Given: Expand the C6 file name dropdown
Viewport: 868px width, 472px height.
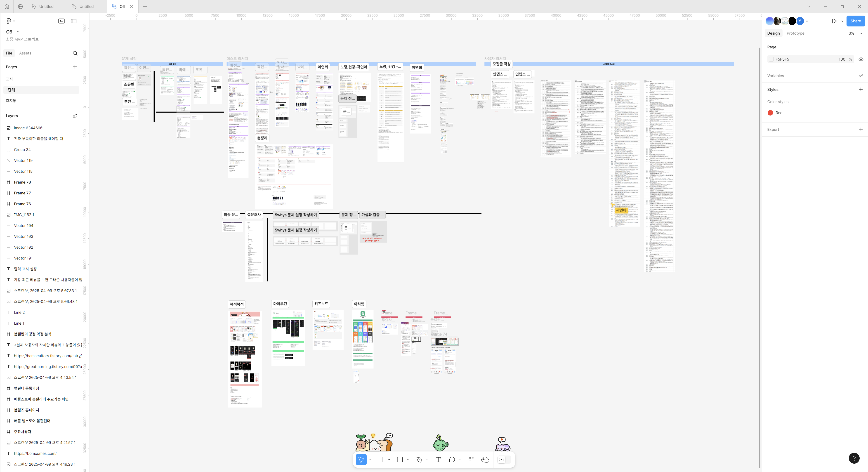Looking at the screenshot, I should (18, 32).
